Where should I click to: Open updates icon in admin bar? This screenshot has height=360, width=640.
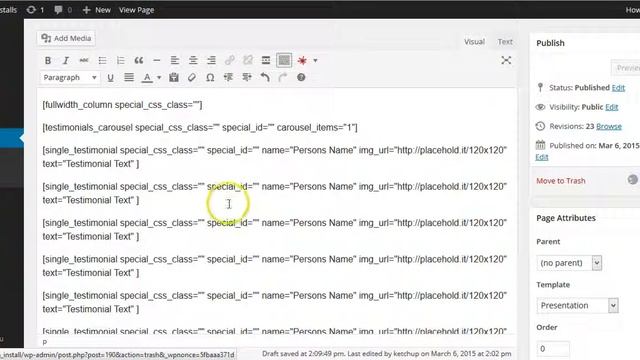pos(35,9)
